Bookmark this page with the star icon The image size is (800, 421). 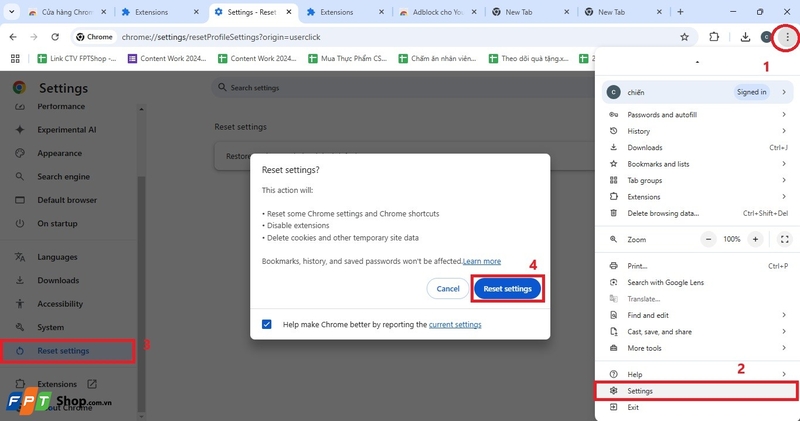(x=684, y=37)
